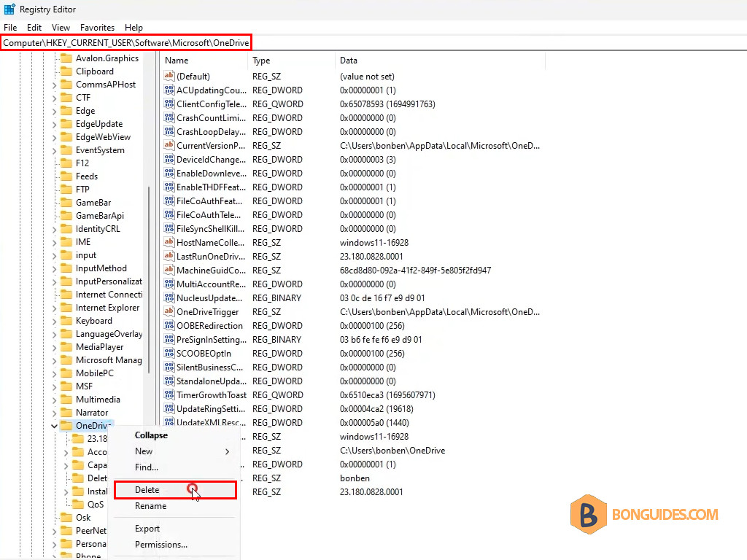747x560 pixels.
Task: Click the TimerGrowthToast value icon
Action: click(x=169, y=394)
